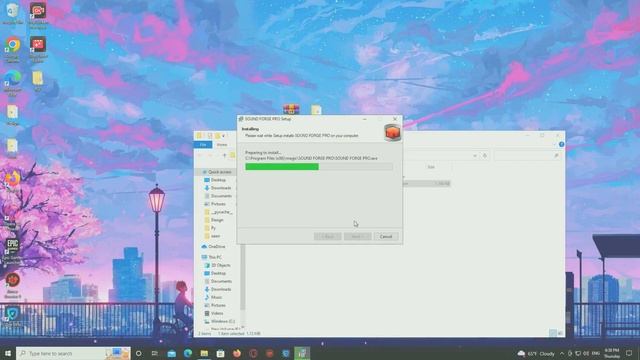Screen dimensions: 640x360
Task: Select Quick access in Explorer sidebar
Action: 220,172
